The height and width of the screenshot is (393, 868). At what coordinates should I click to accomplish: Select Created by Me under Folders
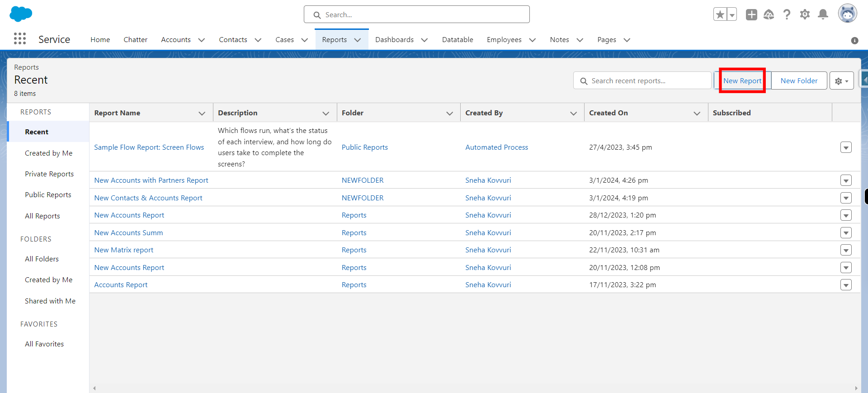(x=48, y=279)
